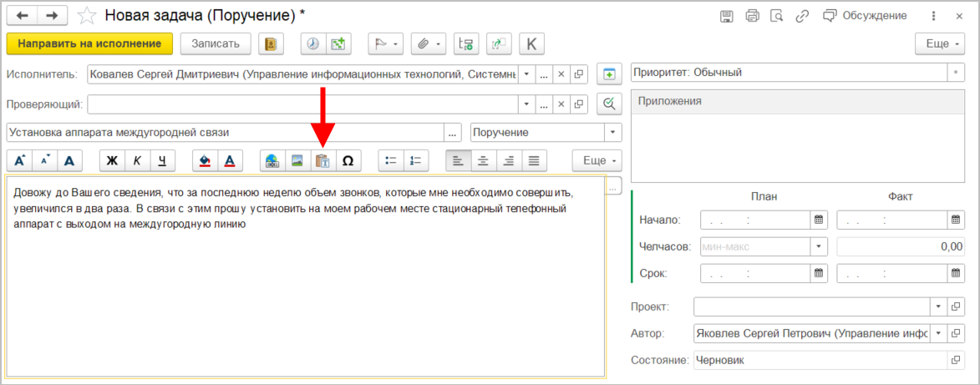This screenshot has width=980, height=385.
Task: Insert special symbol with Omega icon
Action: coord(348,160)
